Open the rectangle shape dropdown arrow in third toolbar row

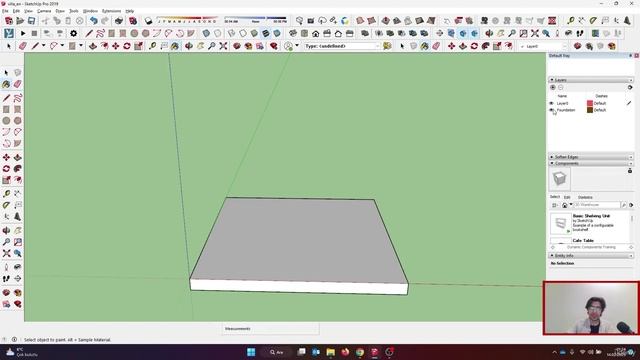point(81,46)
